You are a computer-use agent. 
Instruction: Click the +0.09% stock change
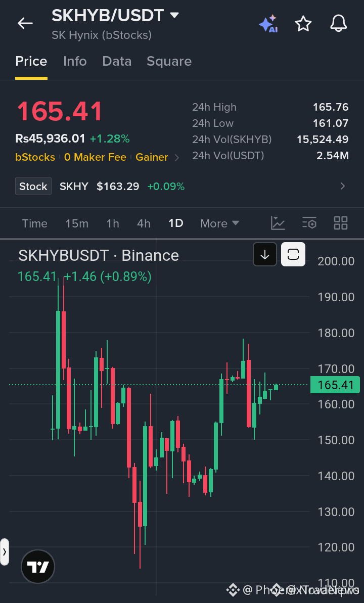coord(166,187)
